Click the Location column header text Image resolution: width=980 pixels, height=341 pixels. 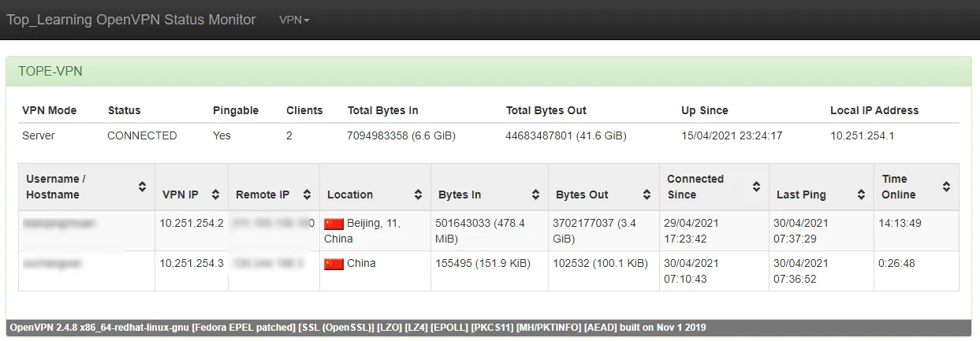[x=350, y=195]
